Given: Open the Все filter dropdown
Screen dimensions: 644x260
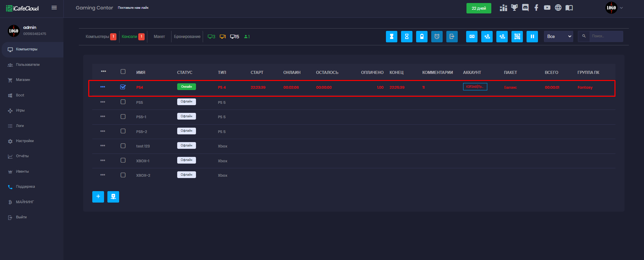Looking at the screenshot, I should click(558, 36).
